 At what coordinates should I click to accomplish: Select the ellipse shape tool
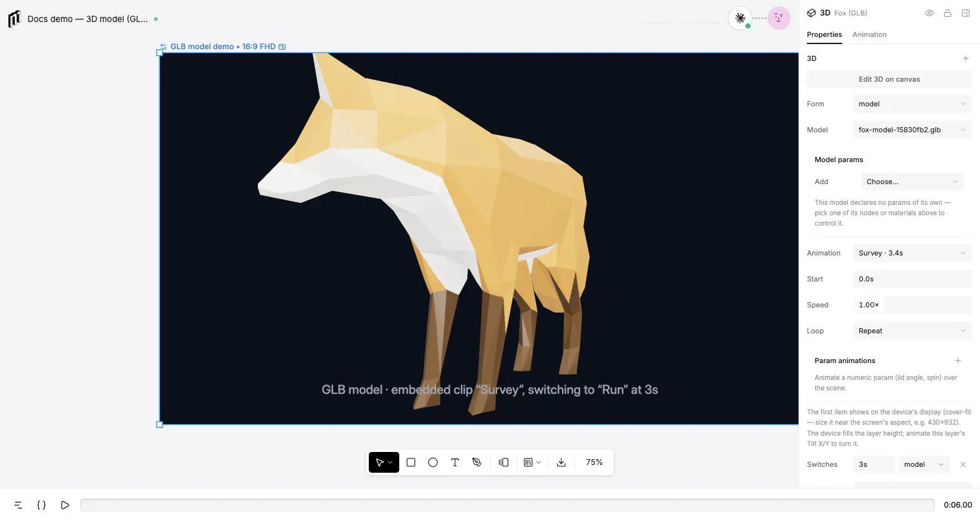(x=433, y=462)
